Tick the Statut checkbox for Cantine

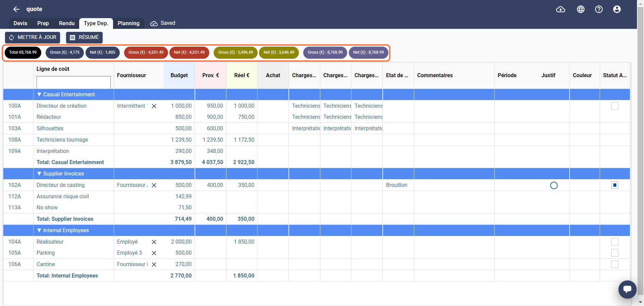[x=614, y=264]
